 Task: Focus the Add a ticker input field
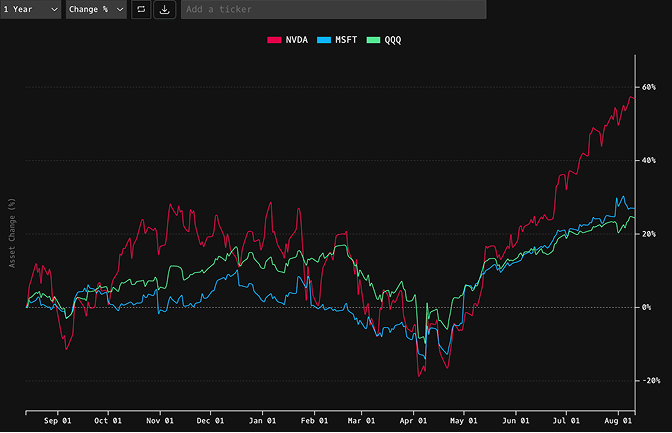click(333, 9)
